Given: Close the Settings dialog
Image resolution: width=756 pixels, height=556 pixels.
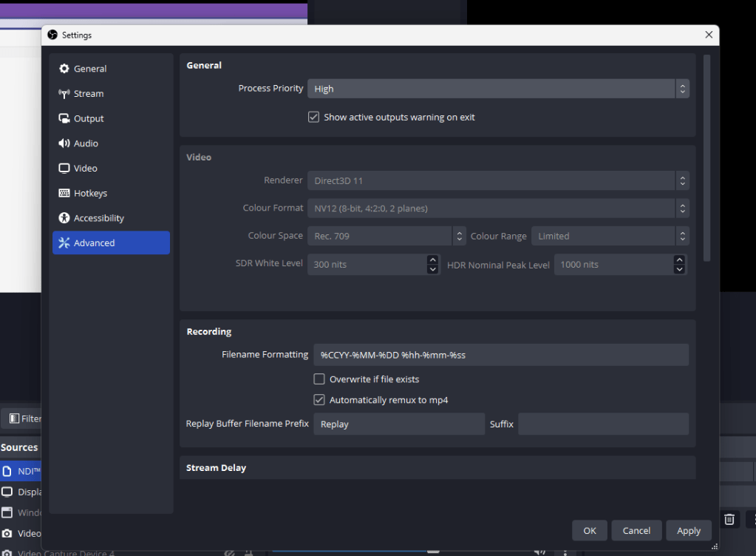Looking at the screenshot, I should coord(709,35).
